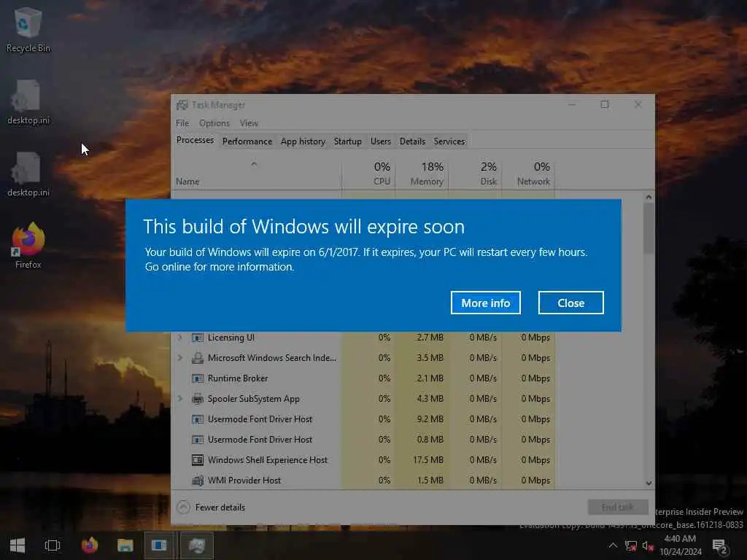Viewport: 747px width, 560px height.
Task: Select the lower desktop.ini file icon
Action: click(x=28, y=174)
